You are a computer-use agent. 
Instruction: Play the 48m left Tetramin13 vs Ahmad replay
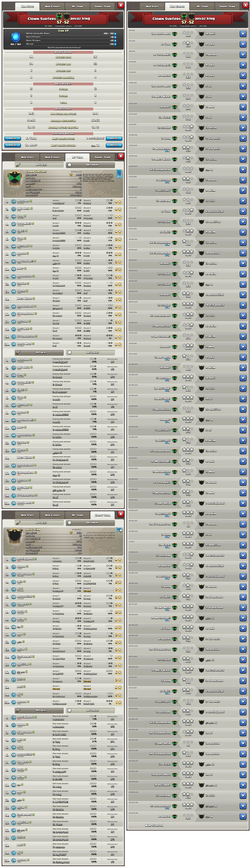[243, 55]
